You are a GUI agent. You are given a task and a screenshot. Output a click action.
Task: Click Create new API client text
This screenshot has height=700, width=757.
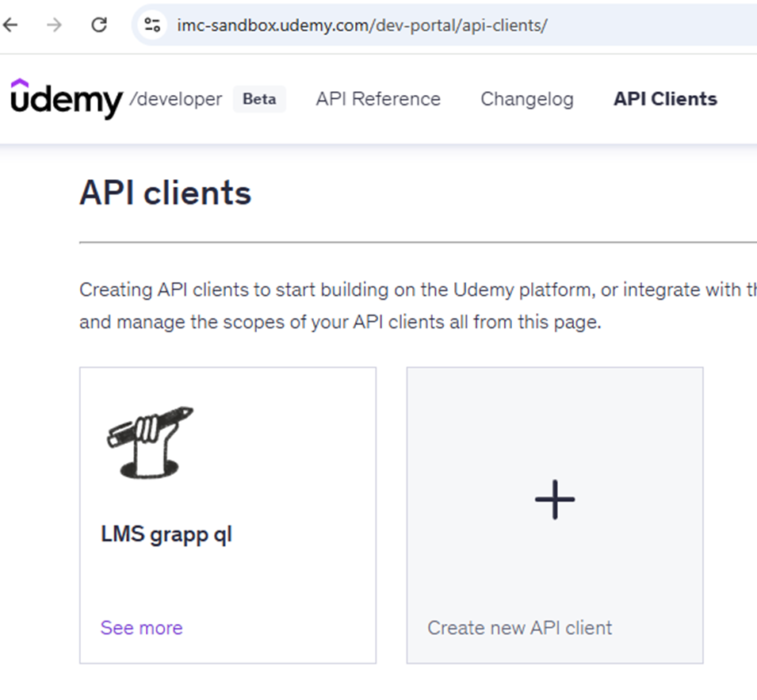(519, 628)
